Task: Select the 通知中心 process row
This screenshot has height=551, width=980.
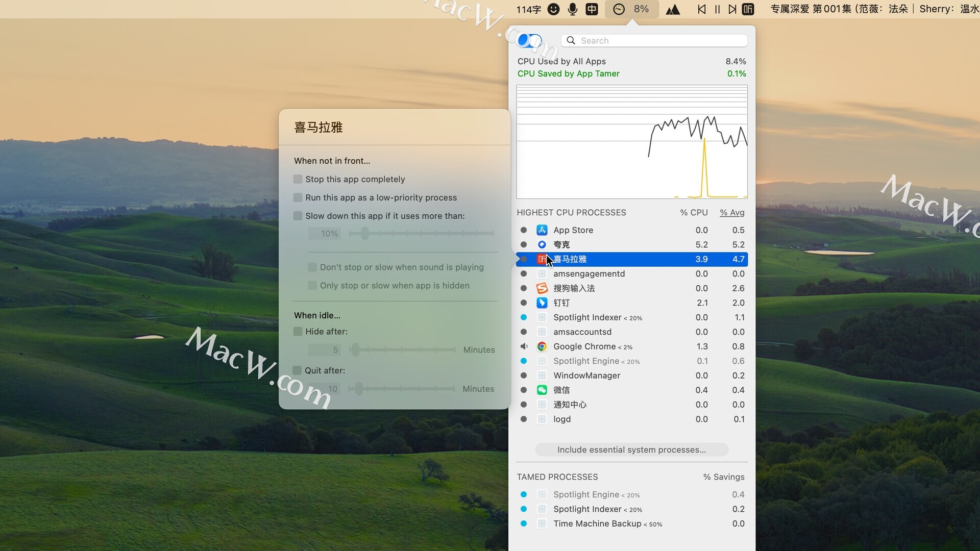Action: [632, 405]
